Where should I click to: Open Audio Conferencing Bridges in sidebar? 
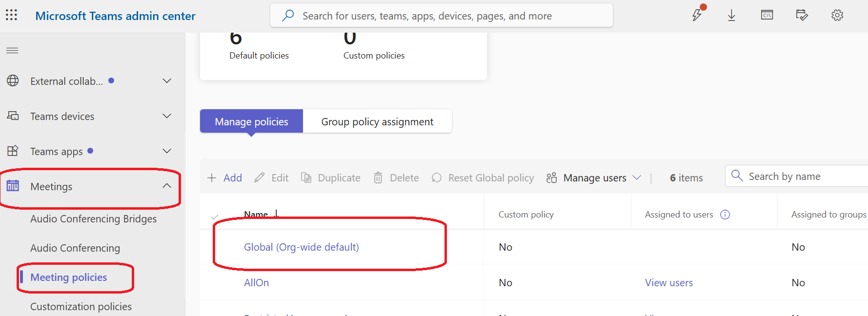point(93,219)
